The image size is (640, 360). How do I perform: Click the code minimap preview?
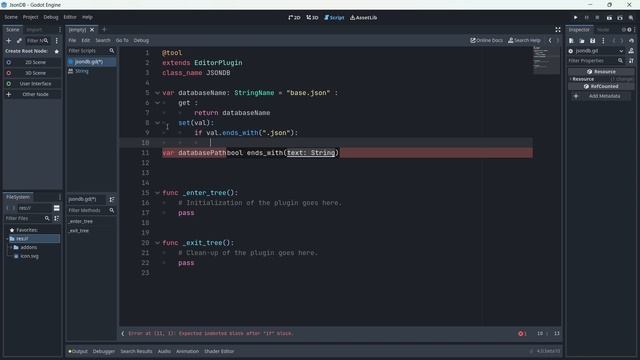tap(546, 60)
